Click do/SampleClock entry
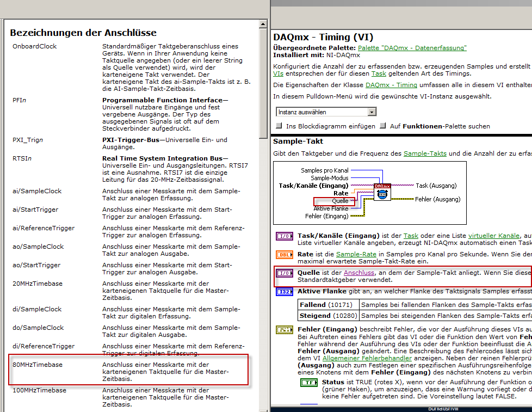 (38, 328)
